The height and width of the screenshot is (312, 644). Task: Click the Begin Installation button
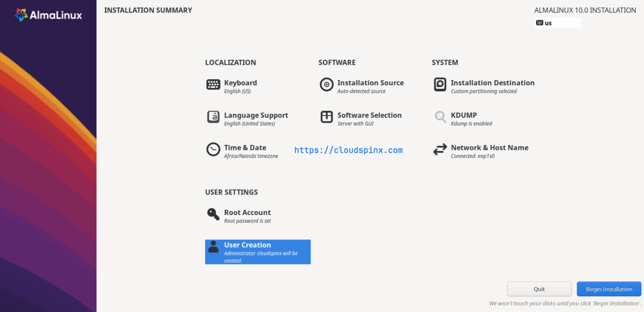tap(608, 289)
